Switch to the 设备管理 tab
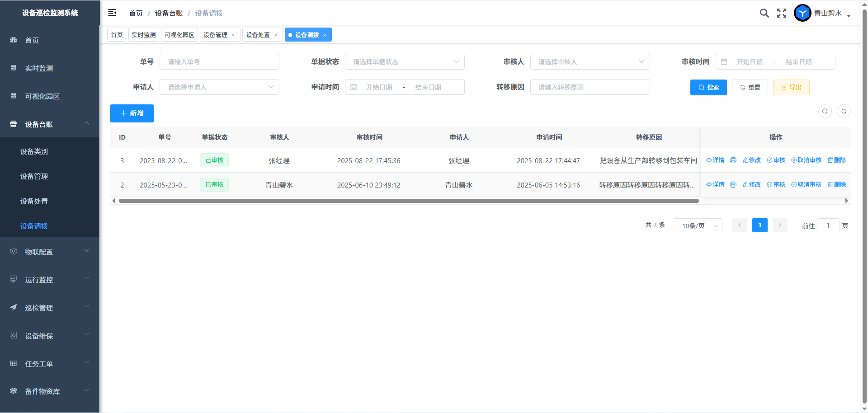Viewport: 868px width, 413px height. [216, 35]
